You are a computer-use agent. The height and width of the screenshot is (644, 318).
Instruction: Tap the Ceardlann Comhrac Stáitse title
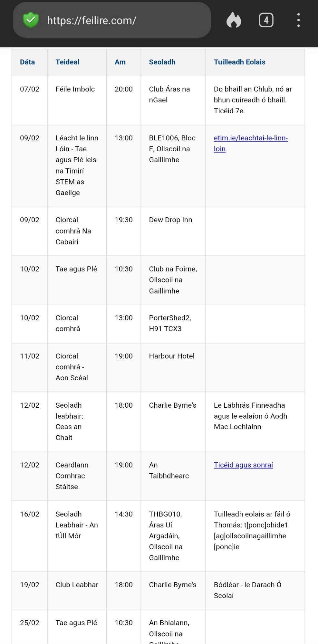pos(72,476)
